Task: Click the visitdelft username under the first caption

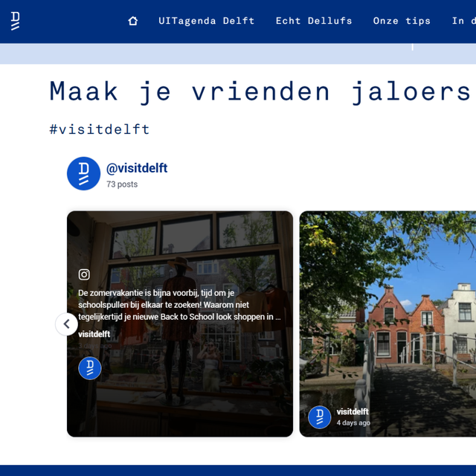Action: [x=94, y=334]
